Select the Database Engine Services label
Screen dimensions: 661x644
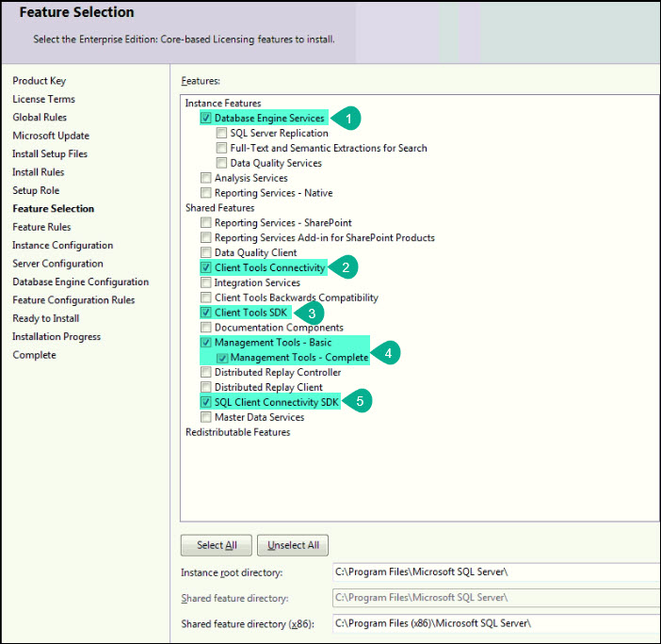tap(269, 118)
